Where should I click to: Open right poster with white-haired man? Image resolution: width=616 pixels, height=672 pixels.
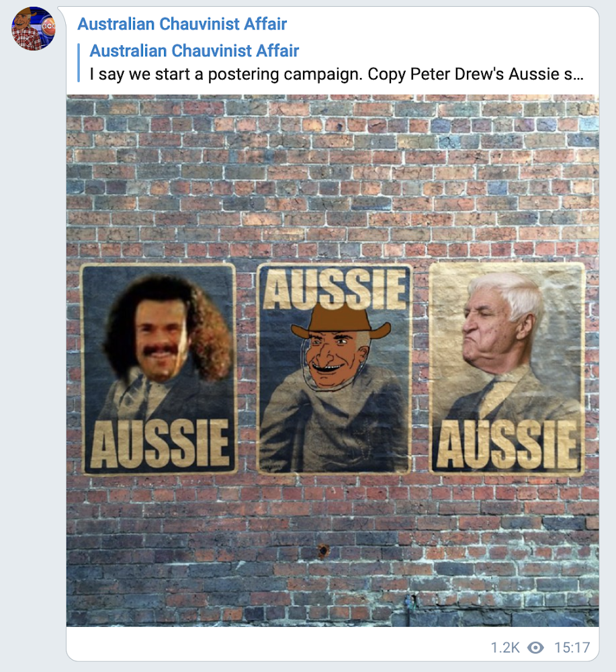[x=507, y=369]
